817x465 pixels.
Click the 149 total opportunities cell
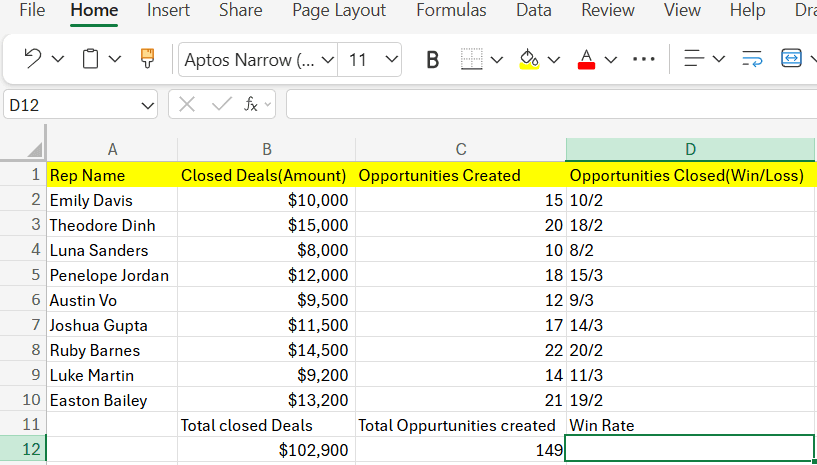(461, 450)
